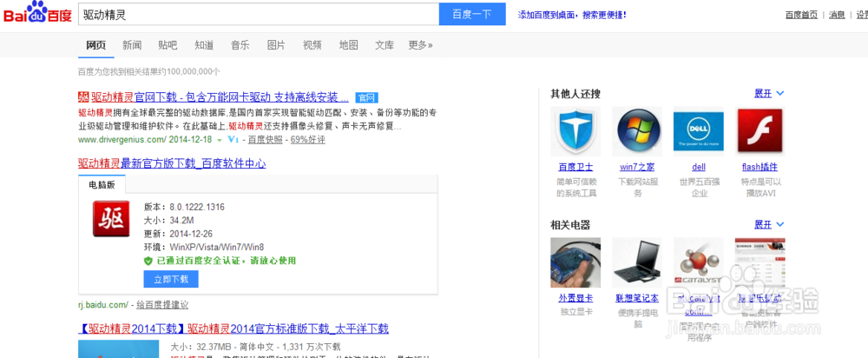Click 已通过百度安全认证 text
Image resolution: width=868 pixels, height=358 pixels.
tap(227, 261)
